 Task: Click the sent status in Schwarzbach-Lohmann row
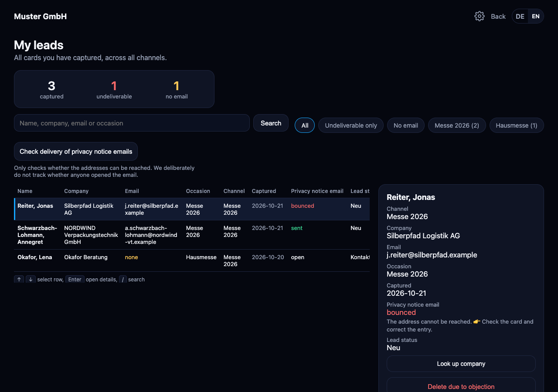point(297,228)
